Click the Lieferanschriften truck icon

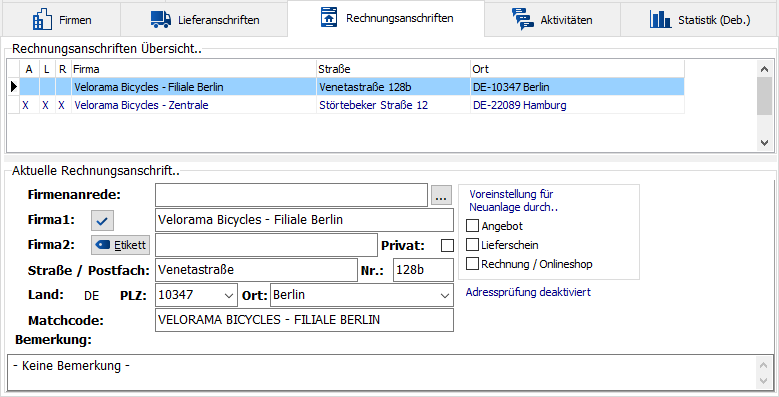coord(160,19)
